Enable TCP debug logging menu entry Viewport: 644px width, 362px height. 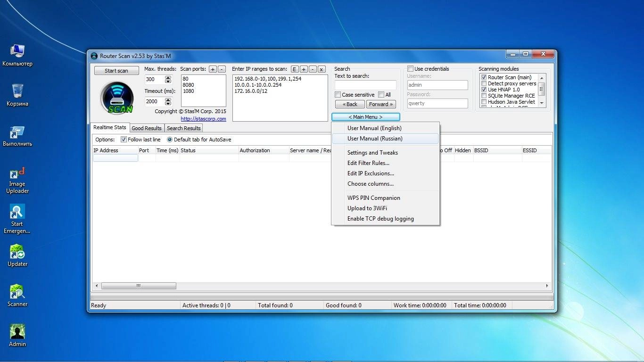click(x=385, y=219)
